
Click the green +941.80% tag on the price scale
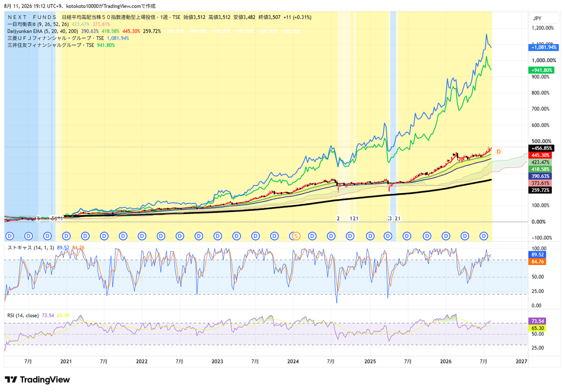point(541,70)
